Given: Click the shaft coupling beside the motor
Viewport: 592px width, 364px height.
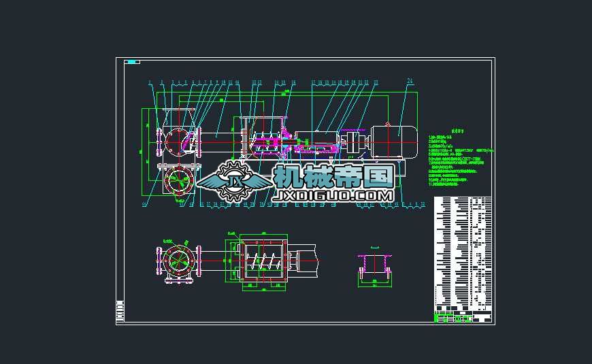Looking at the screenshot, I should [353, 142].
